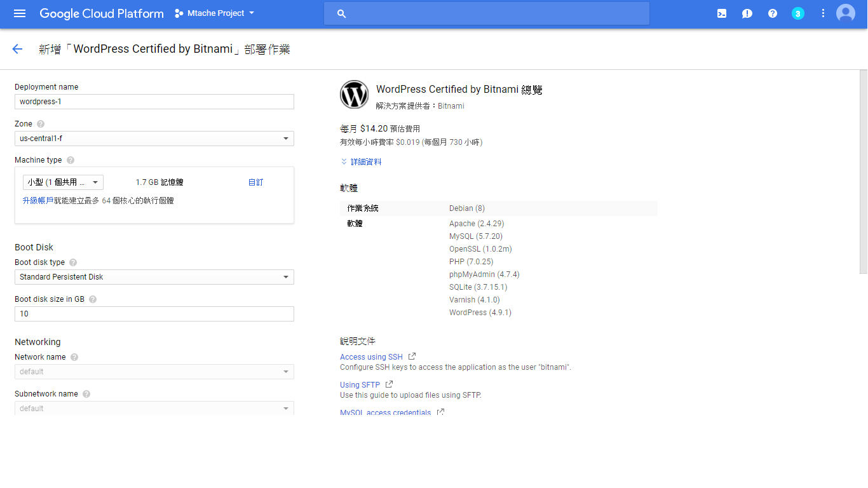Image resolution: width=868 pixels, height=488 pixels.
Task: Open the Subnetwork name default dropdown
Action: pyautogui.click(x=154, y=408)
